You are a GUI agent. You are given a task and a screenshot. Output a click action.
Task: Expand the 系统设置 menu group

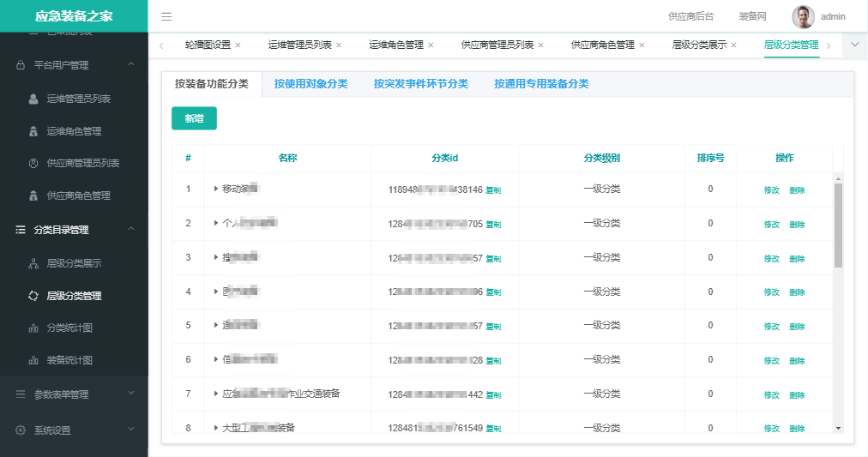click(x=131, y=429)
